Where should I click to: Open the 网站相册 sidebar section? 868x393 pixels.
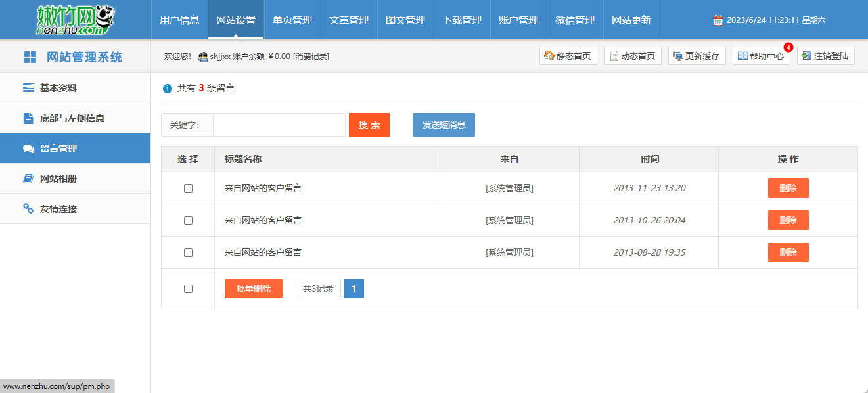58,178
